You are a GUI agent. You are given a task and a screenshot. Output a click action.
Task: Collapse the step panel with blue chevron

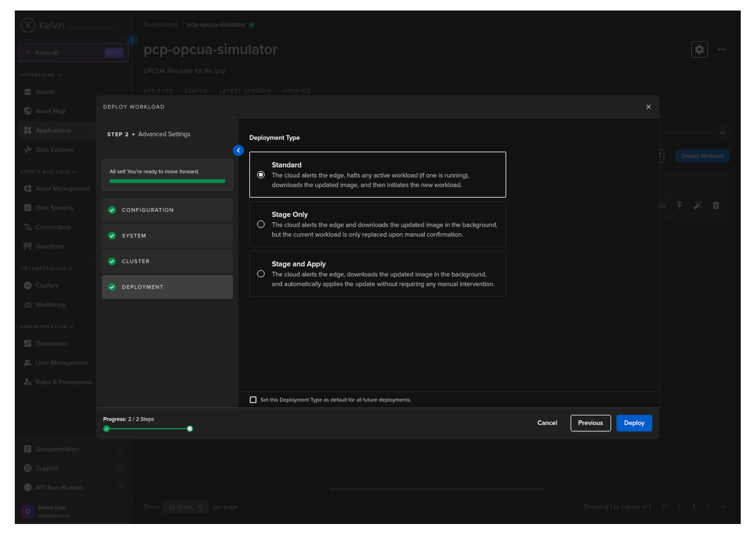click(x=238, y=150)
